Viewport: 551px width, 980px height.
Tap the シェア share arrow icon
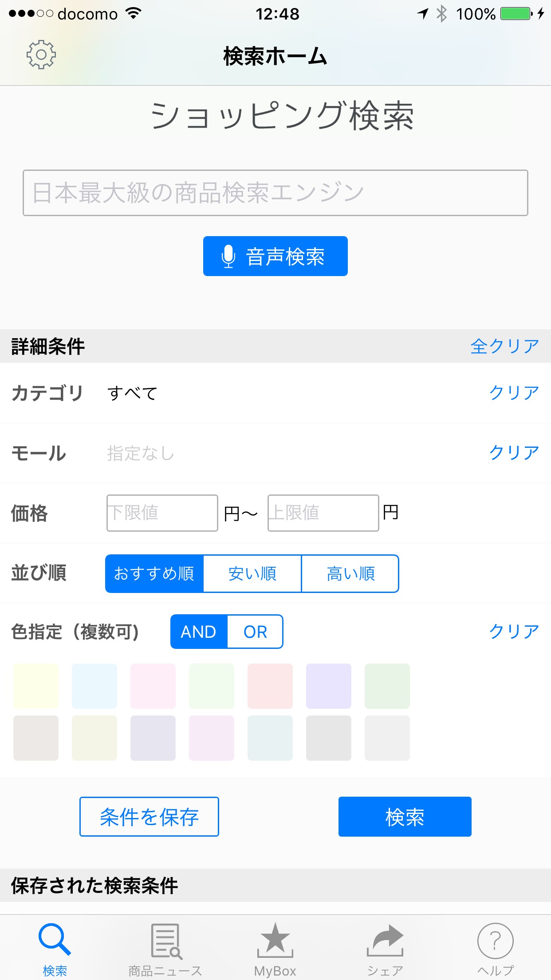point(385,941)
